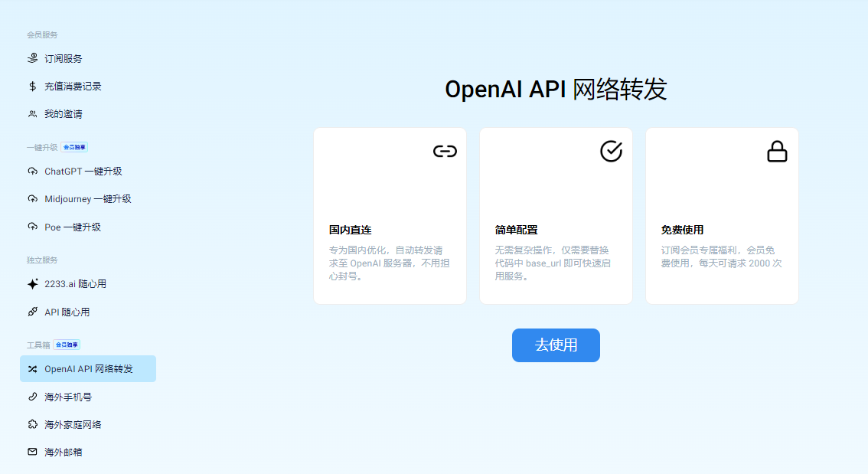The height and width of the screenshot is (474, 868).
Task: Click the padlock icon on 免费使用 card
Action: coord(777,152)
